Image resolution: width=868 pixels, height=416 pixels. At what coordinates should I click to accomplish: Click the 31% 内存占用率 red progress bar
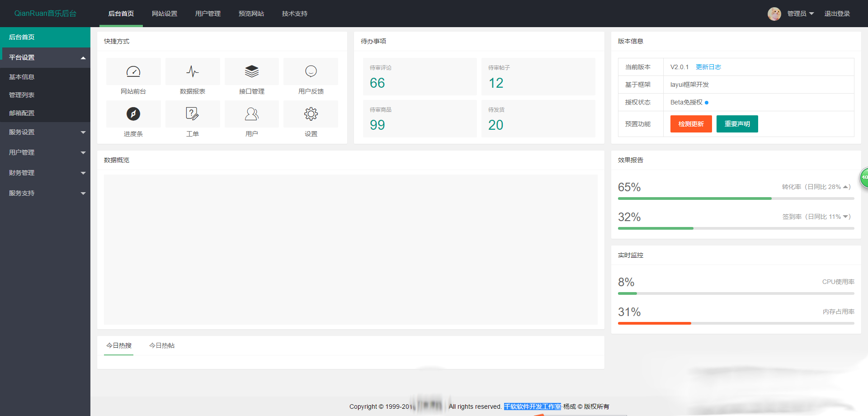pos(736,323)
